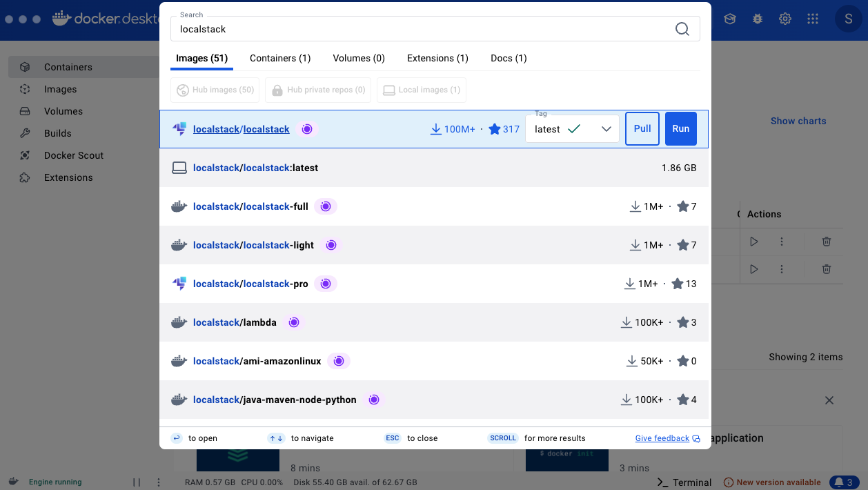
Task: Dismiss the panel with the X icon
Action: point(829,400)
